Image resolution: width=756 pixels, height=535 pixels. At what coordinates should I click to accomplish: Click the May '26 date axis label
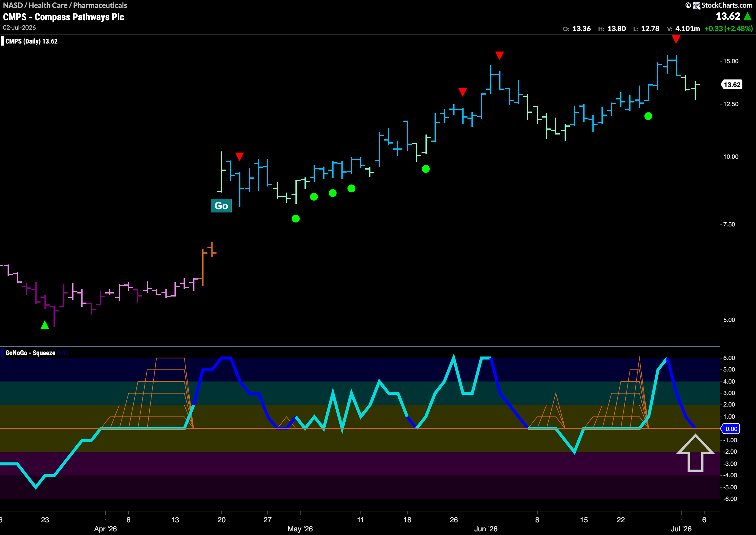(x=300, y=529)
